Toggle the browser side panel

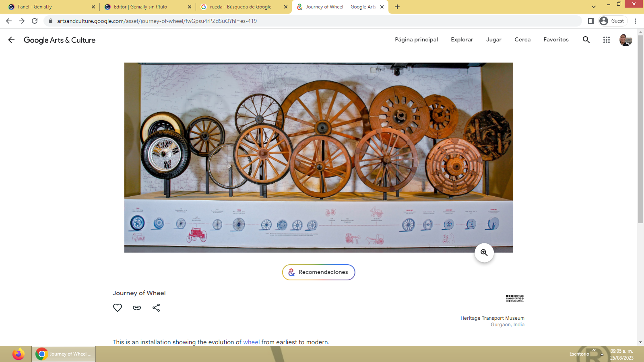tap(590, 21)
